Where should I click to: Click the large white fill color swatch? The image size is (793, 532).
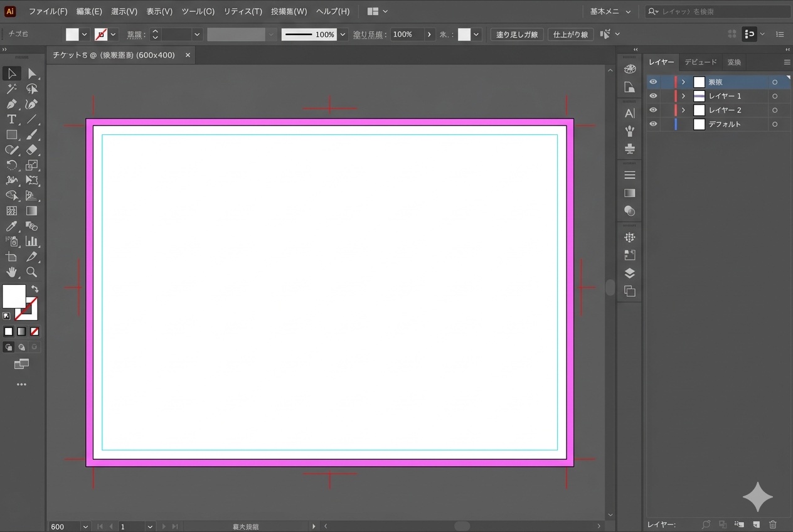pos(14,296)
